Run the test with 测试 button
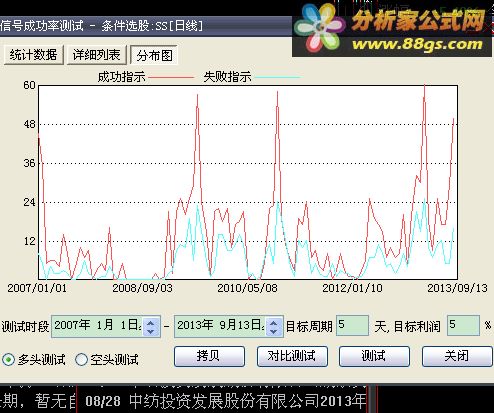The image size is (494, 413). [x=374, y=356]
